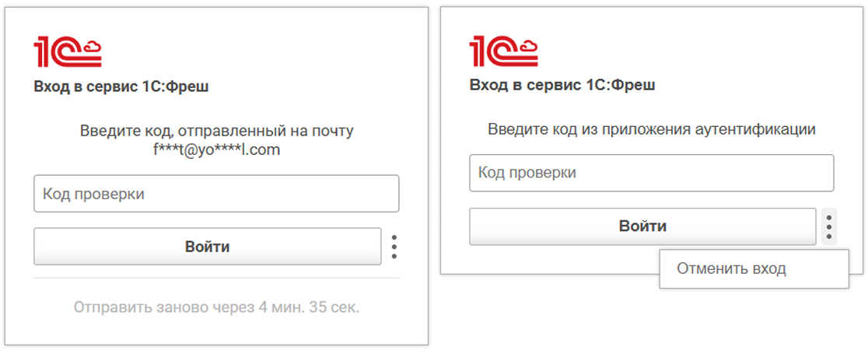Click divider line below email panel 'Войти' button
Viewport: 868px width, 358px height.
pos(216,278)
